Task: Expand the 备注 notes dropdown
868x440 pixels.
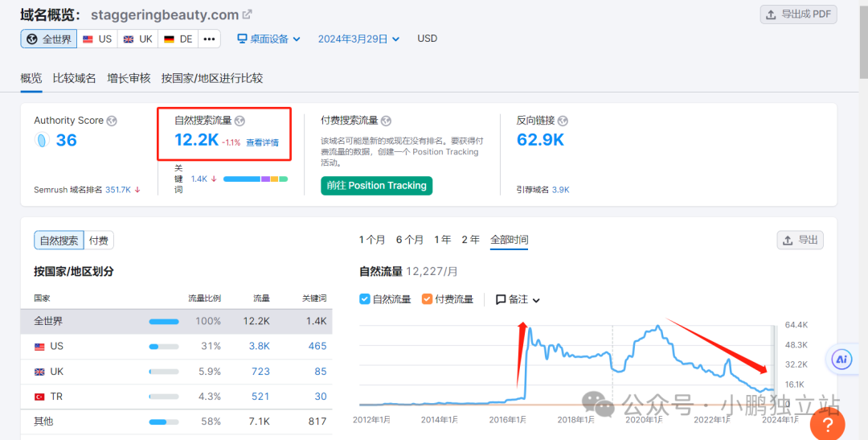Action: [x=518, y=299]
